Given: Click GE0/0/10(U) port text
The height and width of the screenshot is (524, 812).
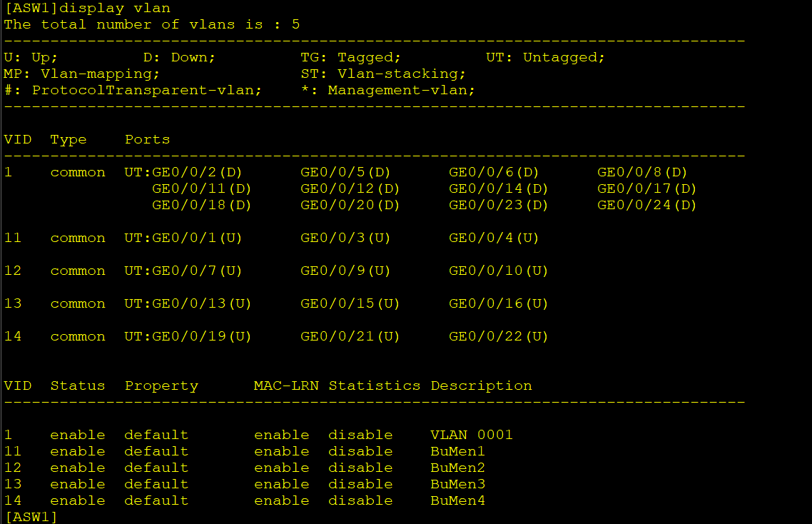Looking at the screenshot, I should tap(498, 271).
